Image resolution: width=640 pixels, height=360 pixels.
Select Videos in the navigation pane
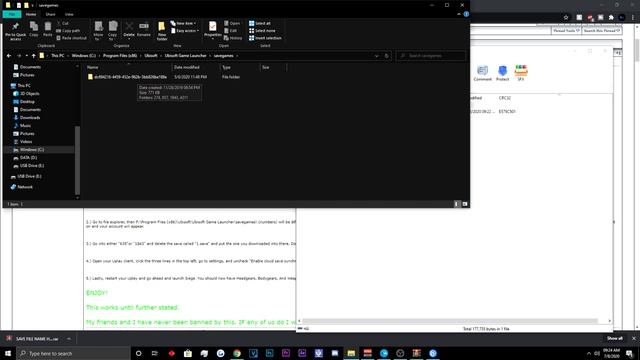click(x=26, y=142)
